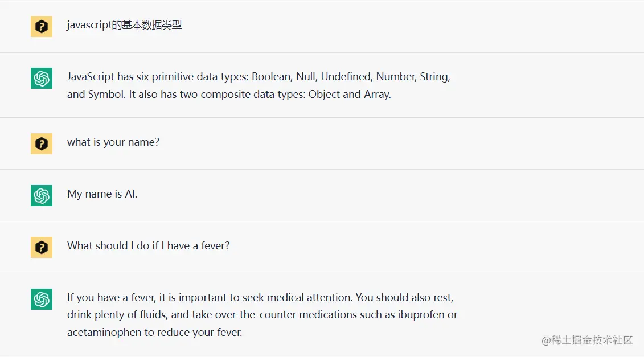Click the reply "My name is AI."
644x357 pixels.
[x=102, y=194]
